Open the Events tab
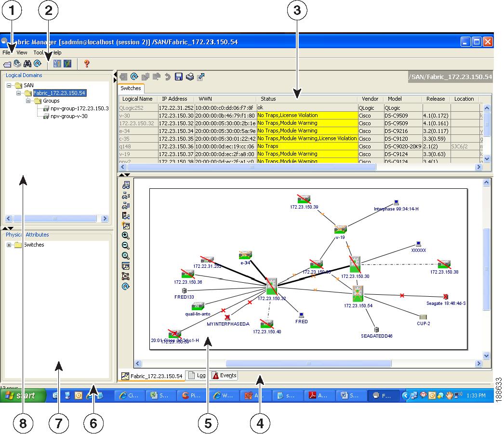Image resolution: width=504 pixels, height=434 pixels. click(225, 376)
